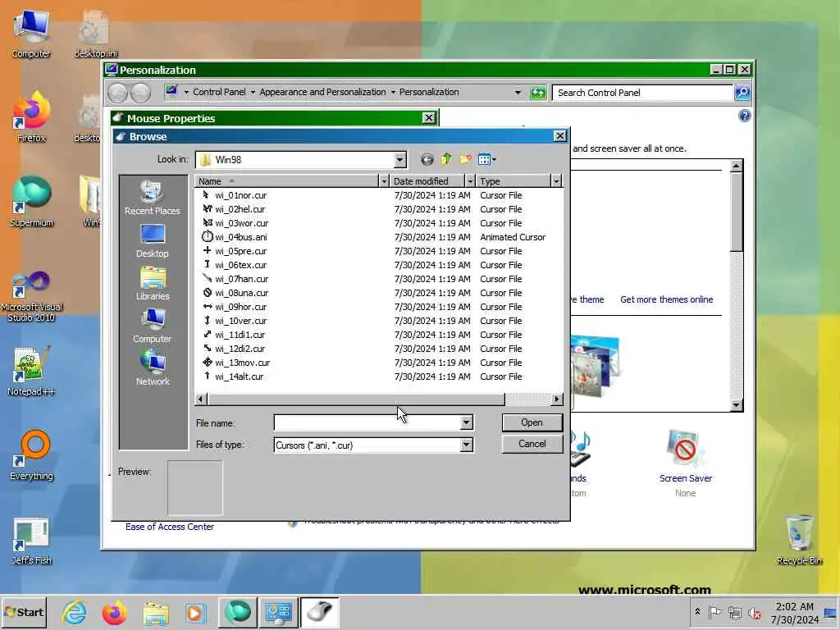Switch to Mouse Properties taskbar button

pyautogui.click(x=320, y=612)
